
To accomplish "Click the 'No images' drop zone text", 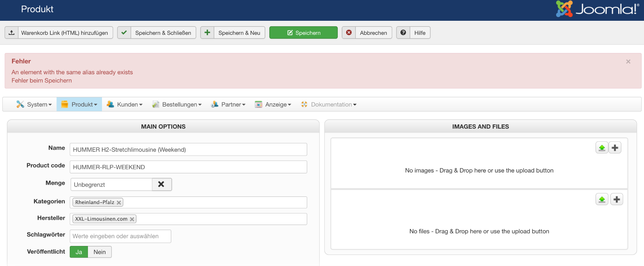I will [x=479, y=171].
